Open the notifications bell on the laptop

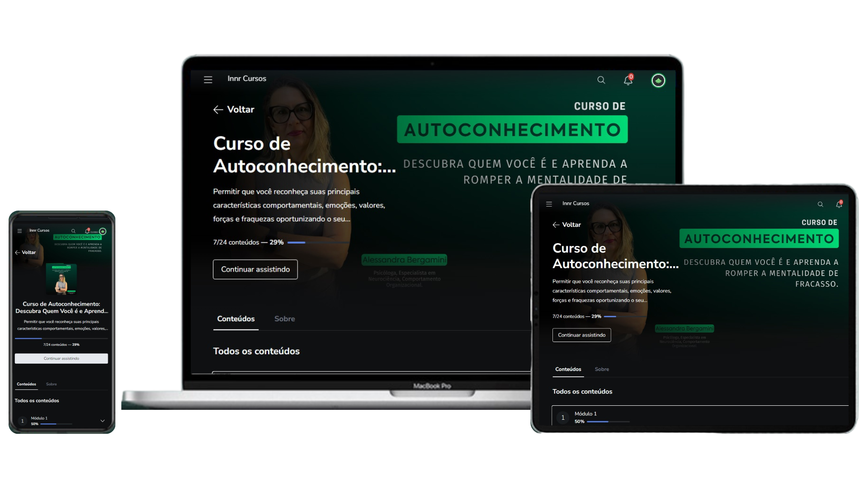[628, 80]
